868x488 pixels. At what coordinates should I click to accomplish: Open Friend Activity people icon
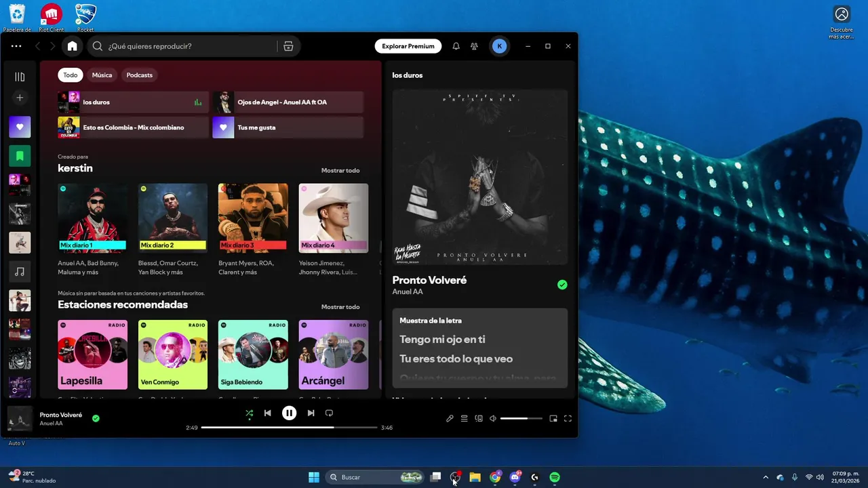[475, 46]
